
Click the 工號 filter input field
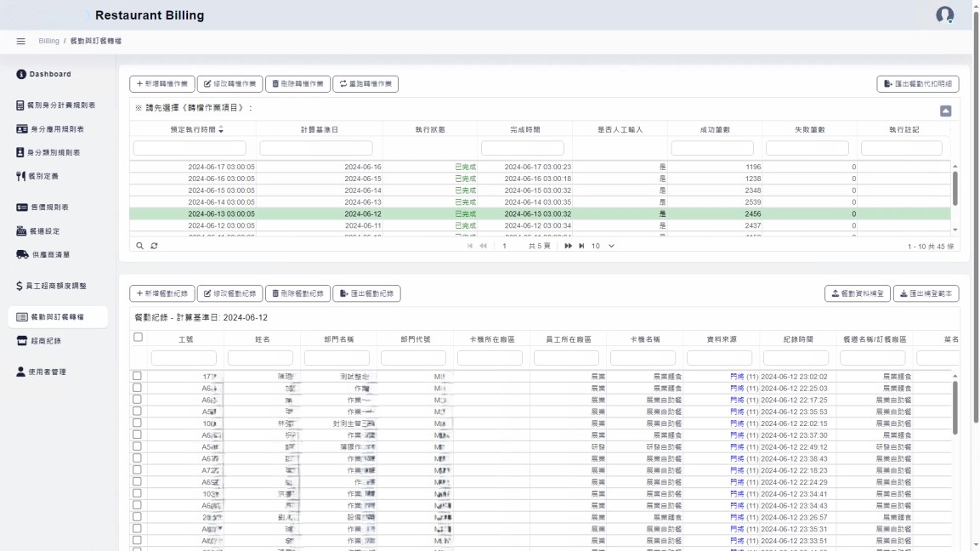[x=184, y=358]
